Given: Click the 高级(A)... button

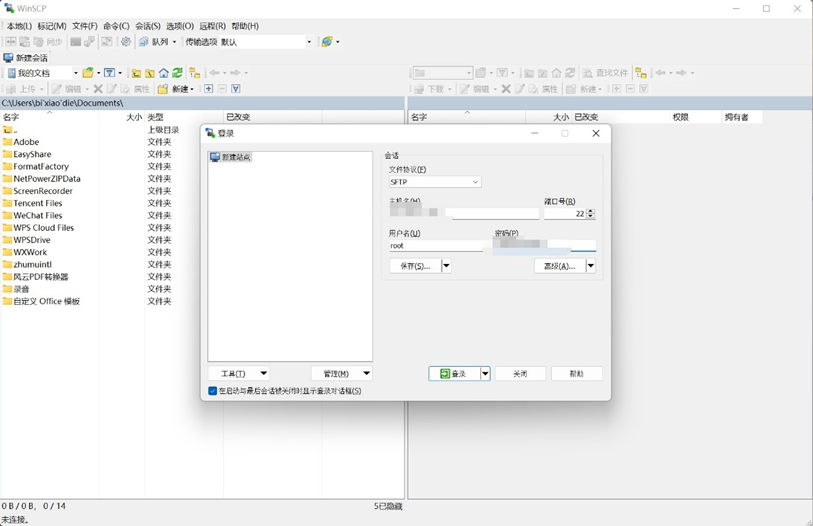Looking at the screenshot, I should tap(559, 266).
